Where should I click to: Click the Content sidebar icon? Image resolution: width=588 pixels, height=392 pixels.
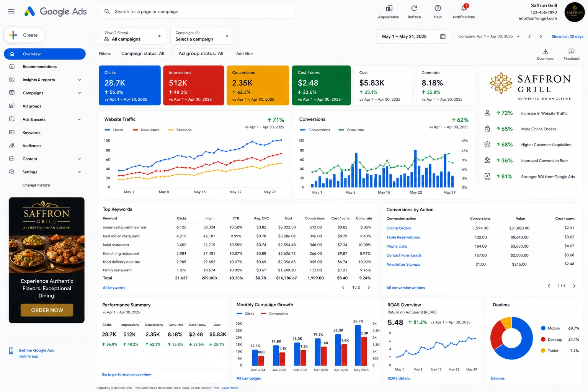12,159
